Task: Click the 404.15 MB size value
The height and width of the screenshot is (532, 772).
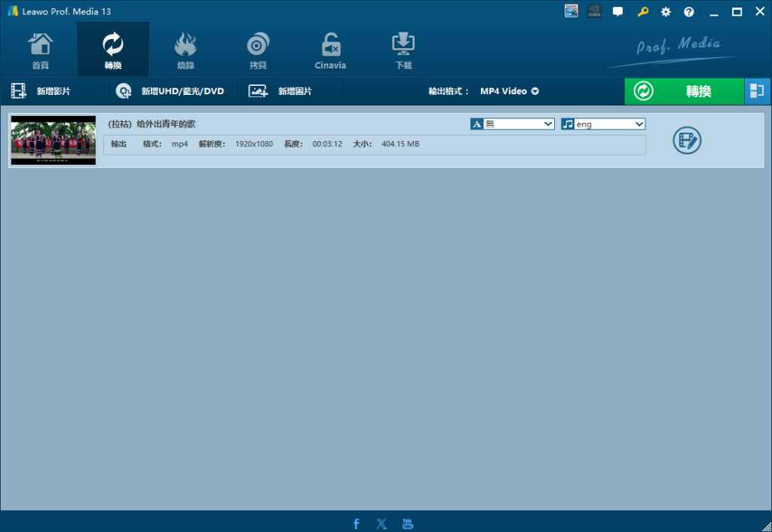Action: tap(400, 144)
